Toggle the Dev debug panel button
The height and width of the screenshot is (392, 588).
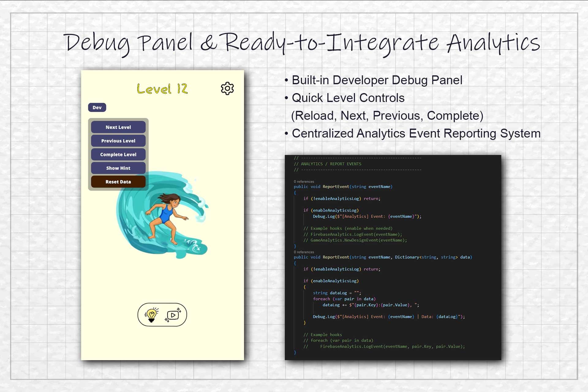pyautogui.click(x=97, y=107)
